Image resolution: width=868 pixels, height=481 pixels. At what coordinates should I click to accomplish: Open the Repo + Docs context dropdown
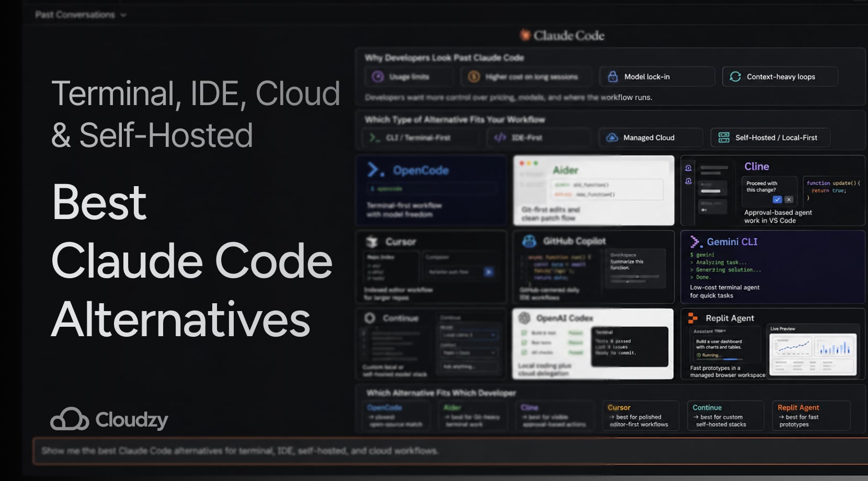coord(469,353)
